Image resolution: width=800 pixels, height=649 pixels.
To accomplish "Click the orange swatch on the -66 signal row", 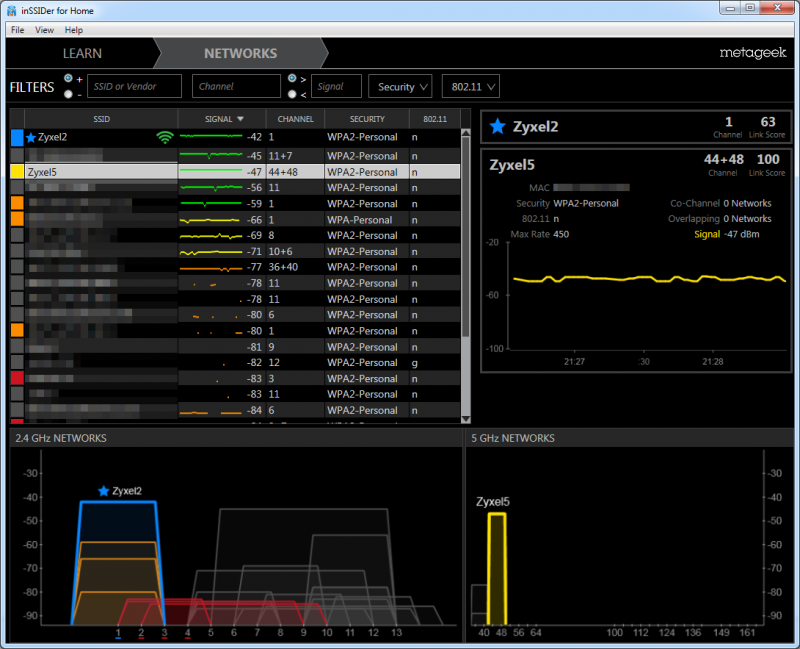I will pyautogui.click(x=17, y=219).
